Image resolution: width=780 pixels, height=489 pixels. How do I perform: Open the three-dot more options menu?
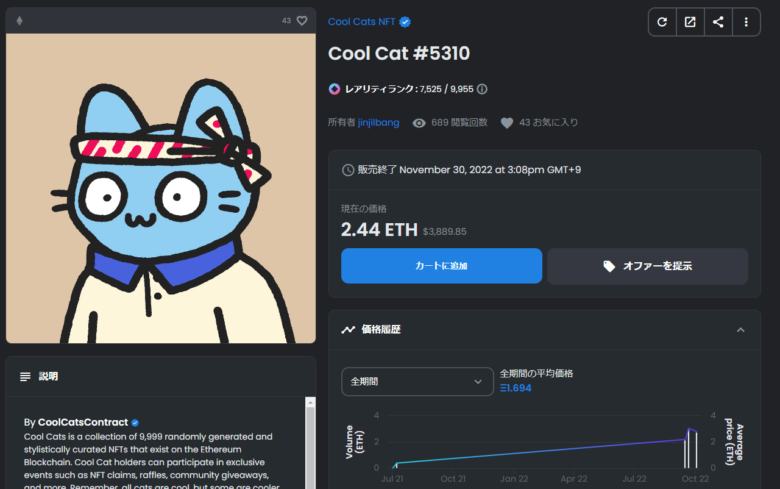point(746,22)
